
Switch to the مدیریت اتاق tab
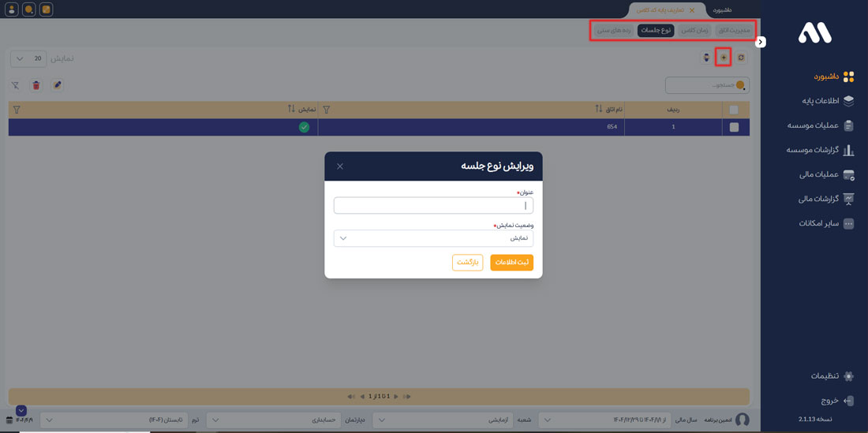click(x=735, y=31)
